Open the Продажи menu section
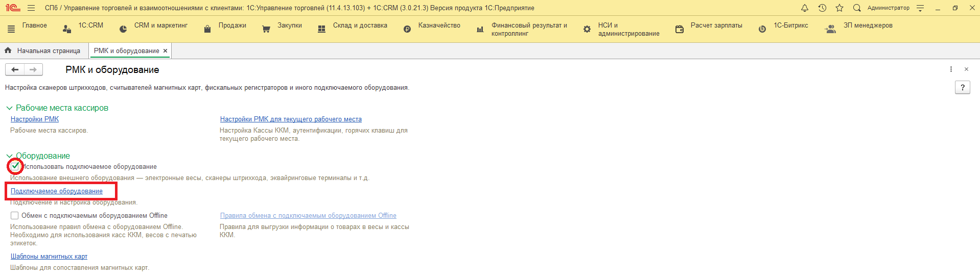 pos(232,26)
